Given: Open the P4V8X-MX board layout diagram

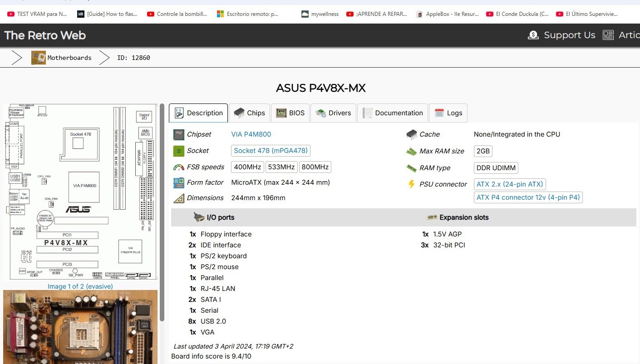Looking at the screenshot, I should click(80, 192).
